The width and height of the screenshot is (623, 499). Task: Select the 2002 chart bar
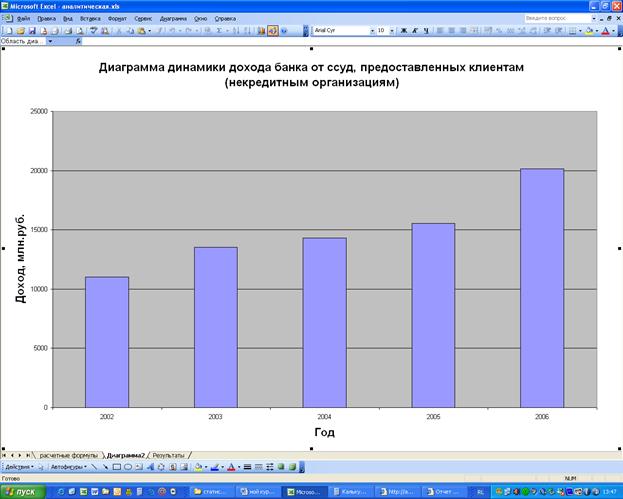pos(107,342)
